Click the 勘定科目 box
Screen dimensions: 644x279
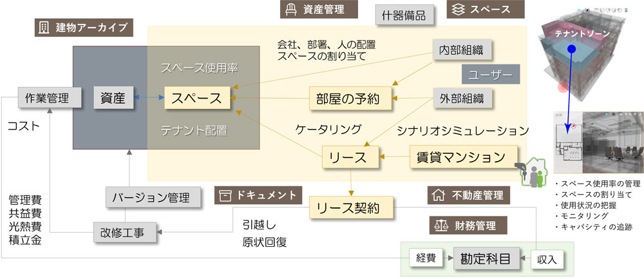point(486,258)
